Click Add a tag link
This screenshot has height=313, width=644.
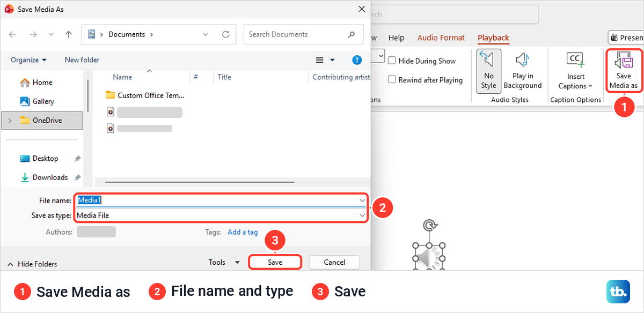(x=243, y=232)
